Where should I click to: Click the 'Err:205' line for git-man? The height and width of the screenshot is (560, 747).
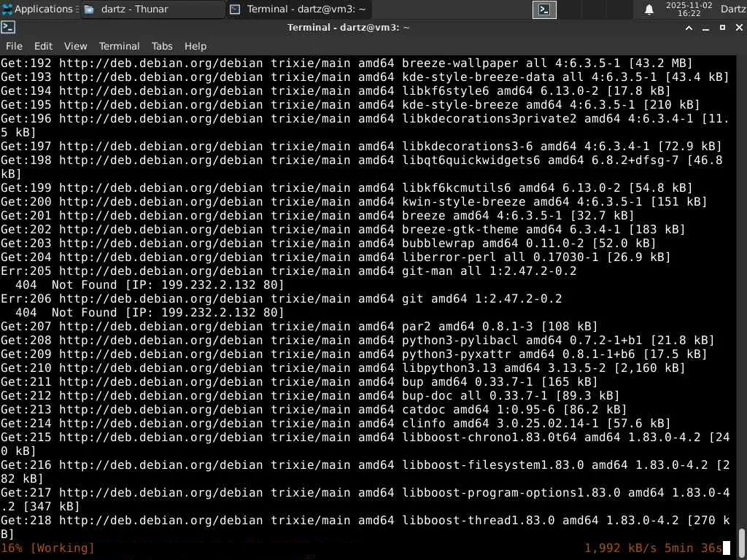point(288,271)
